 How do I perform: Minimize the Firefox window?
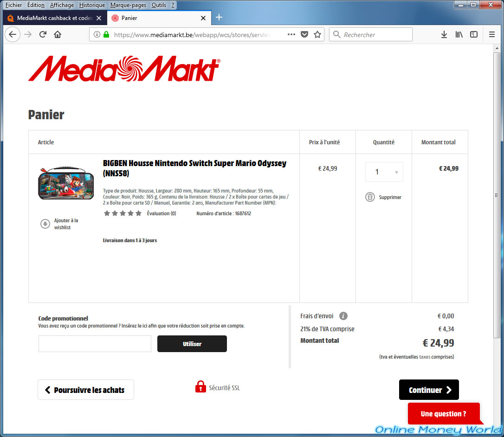click(x=460, y=5)
